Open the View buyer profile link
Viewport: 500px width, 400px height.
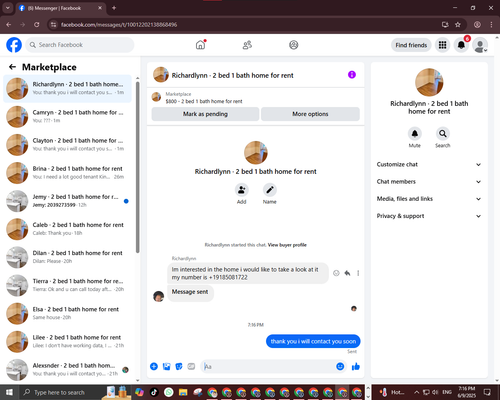coord(287,245)
